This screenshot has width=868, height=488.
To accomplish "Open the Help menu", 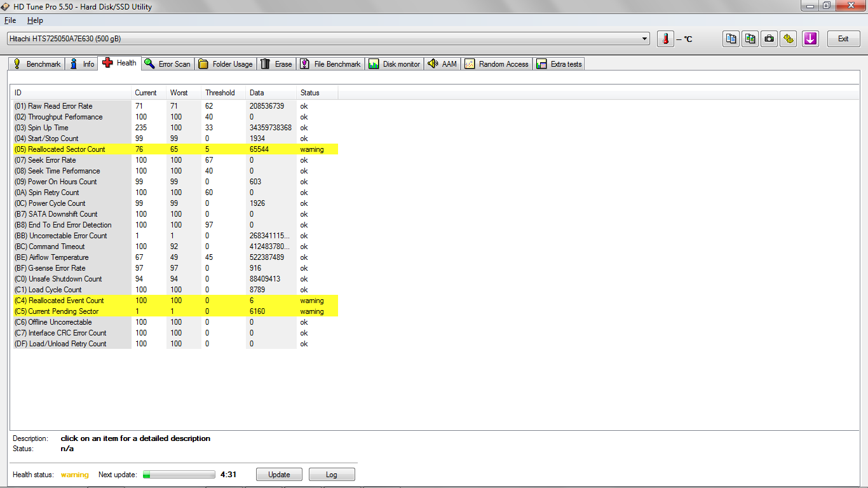I will pos(35,20).
